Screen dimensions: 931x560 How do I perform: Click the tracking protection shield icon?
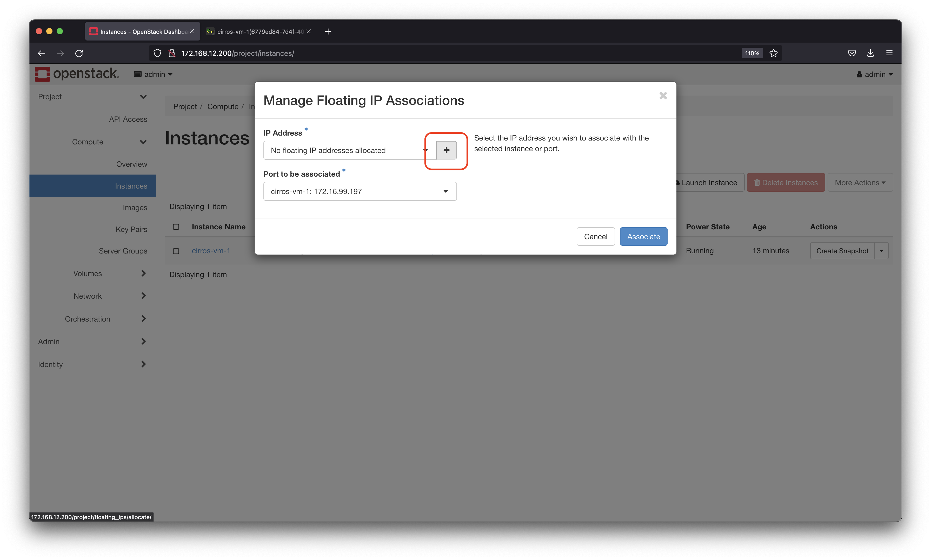[x=157, y=53]
